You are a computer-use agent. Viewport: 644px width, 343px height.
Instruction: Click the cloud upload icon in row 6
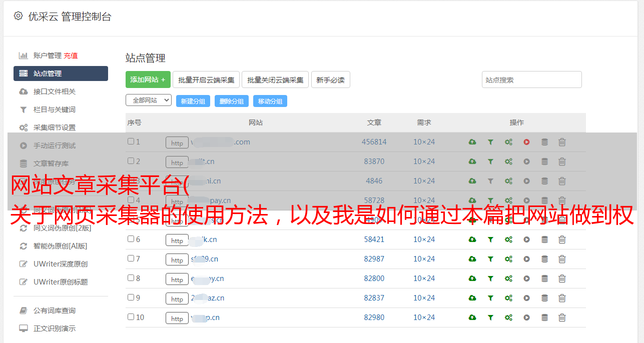click(472, 239)
